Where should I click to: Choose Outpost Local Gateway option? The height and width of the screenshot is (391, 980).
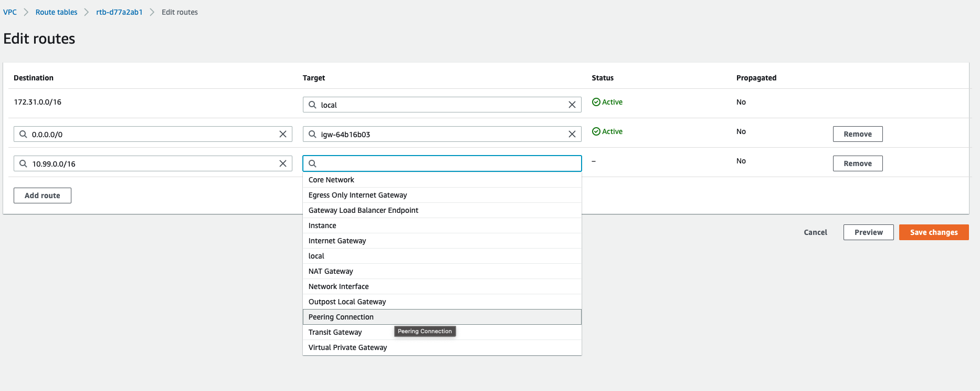pyautogui.click(x=442, y=302)
